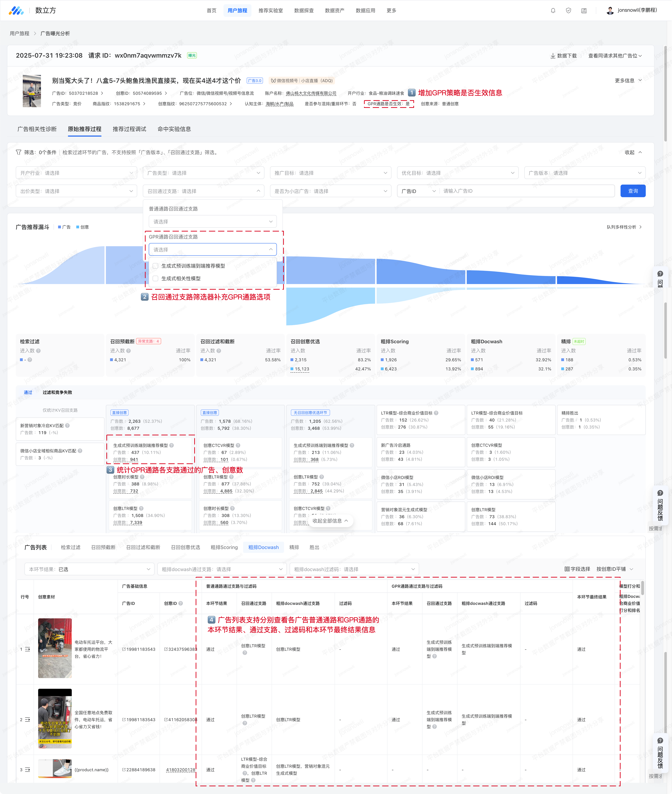
Task: Open the notification bell icon
Action: (x=553, y=11)
